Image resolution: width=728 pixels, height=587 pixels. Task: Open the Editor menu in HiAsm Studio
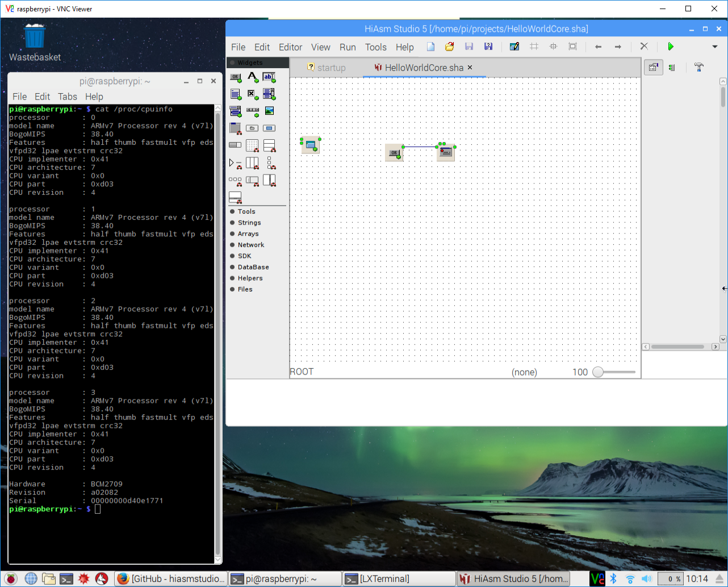[290, 47]
